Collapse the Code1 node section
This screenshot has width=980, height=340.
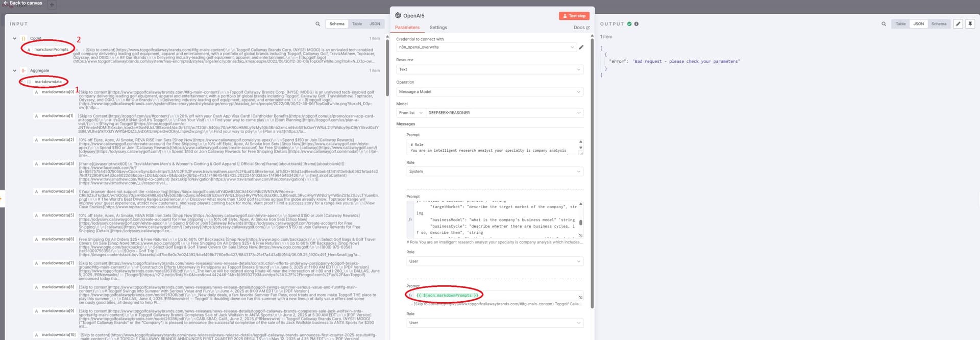(x=14, y=38)
